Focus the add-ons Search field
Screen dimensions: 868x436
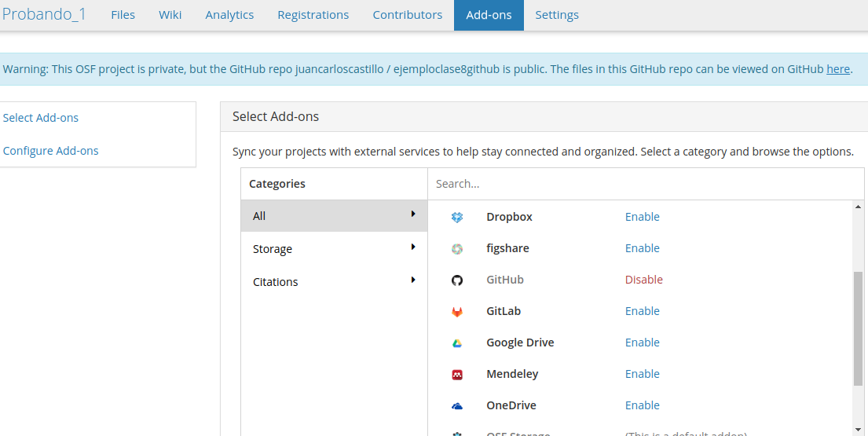coord(646,184)
